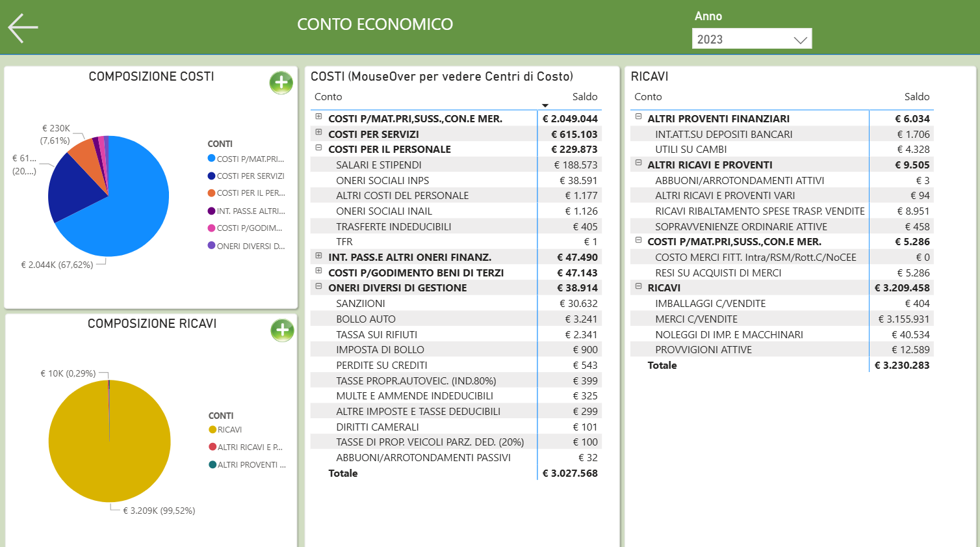Image resolution: width=980 pixels, height=547 pixels.
Task: Sort RICAVI table by the Saldo header
Action: coord(917,97)
